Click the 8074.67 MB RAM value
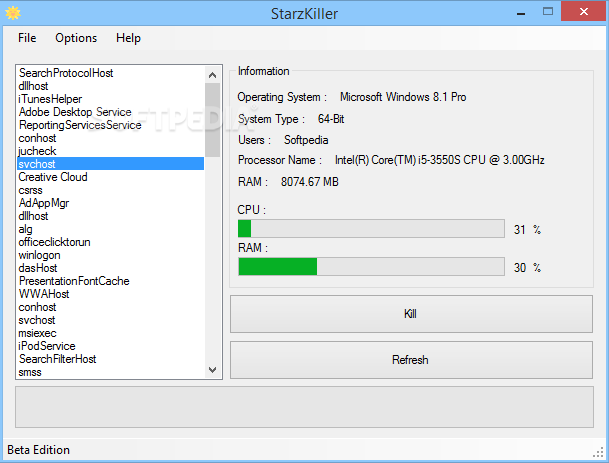 tap(310, 182)
